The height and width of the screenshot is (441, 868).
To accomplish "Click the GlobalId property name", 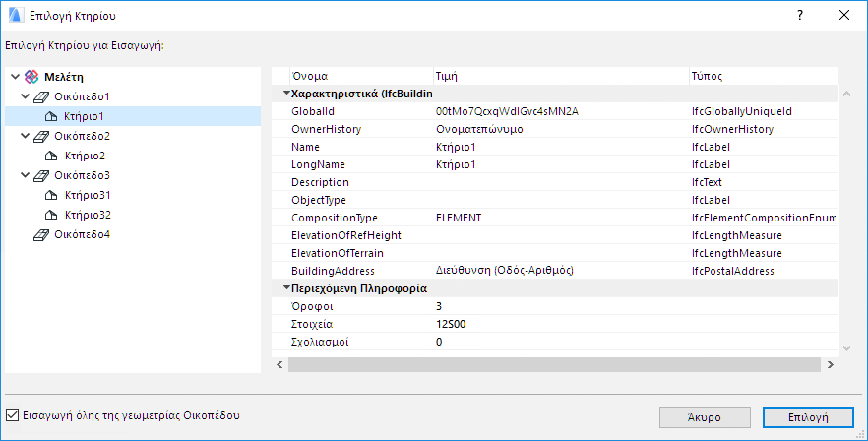I will tap(313, 111).
